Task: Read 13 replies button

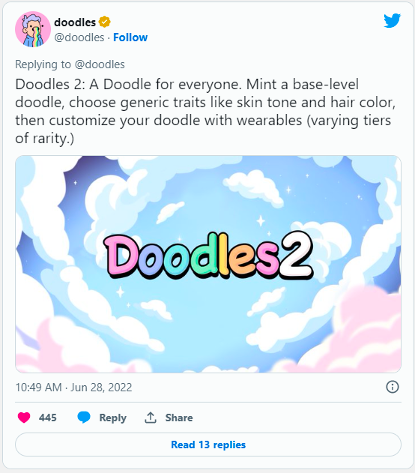Action: (x=208, y=445)
